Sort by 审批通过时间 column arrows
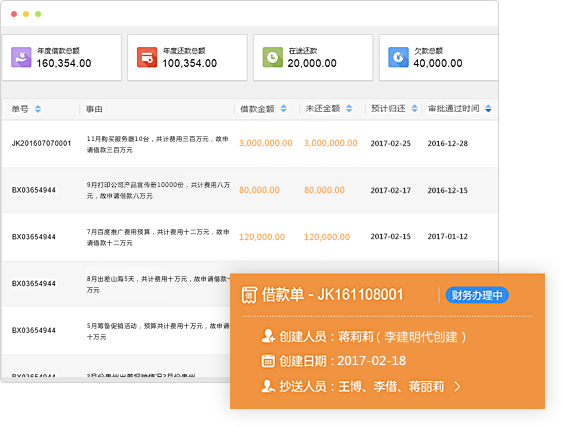This screenshot has height=427, width=563. pos(488,108)
